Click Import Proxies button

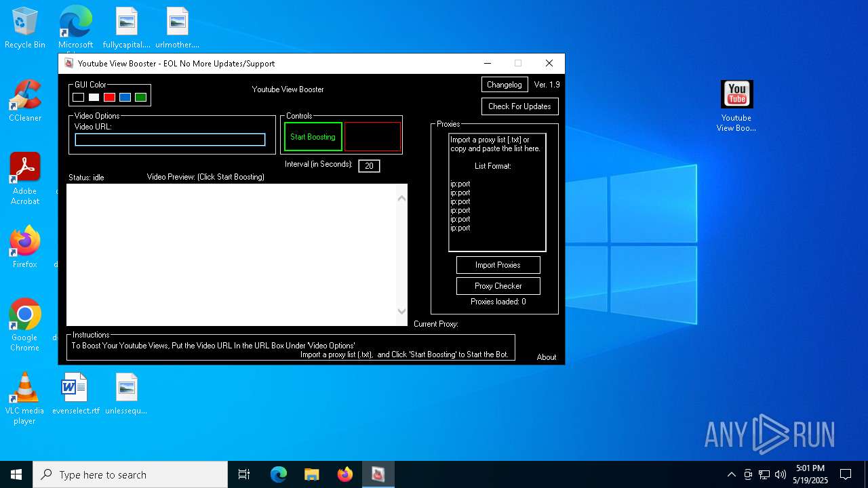(498, 265)
